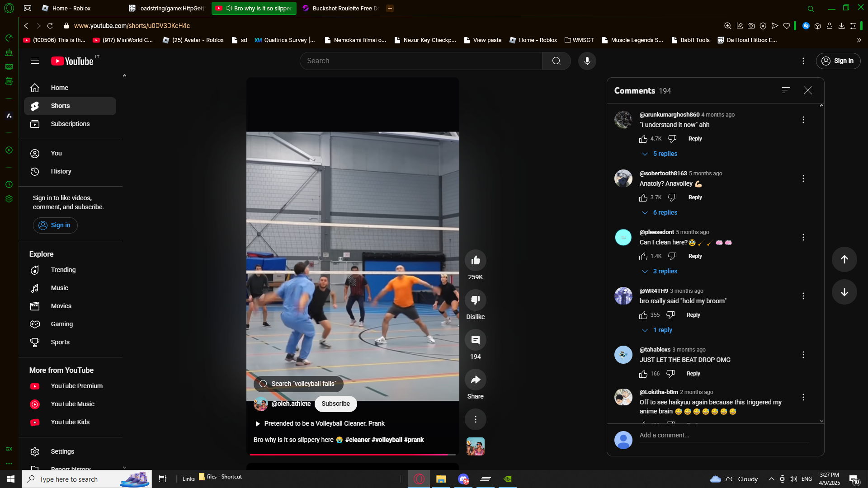868x488 pixels.
Task: Go to the previous Short with the up arrow
Action: tap(844, 259)
